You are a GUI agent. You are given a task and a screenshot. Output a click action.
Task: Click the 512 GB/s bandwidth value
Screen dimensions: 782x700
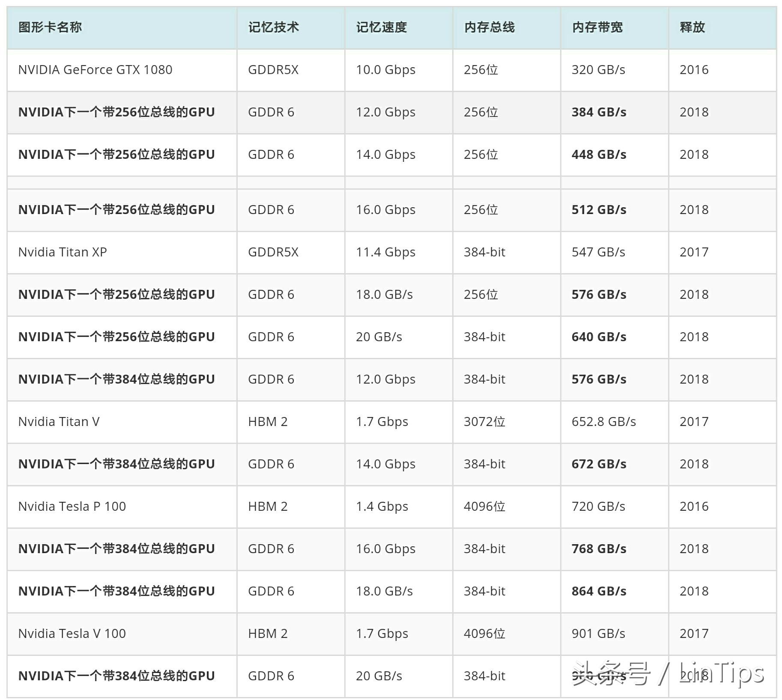(599, 210)
